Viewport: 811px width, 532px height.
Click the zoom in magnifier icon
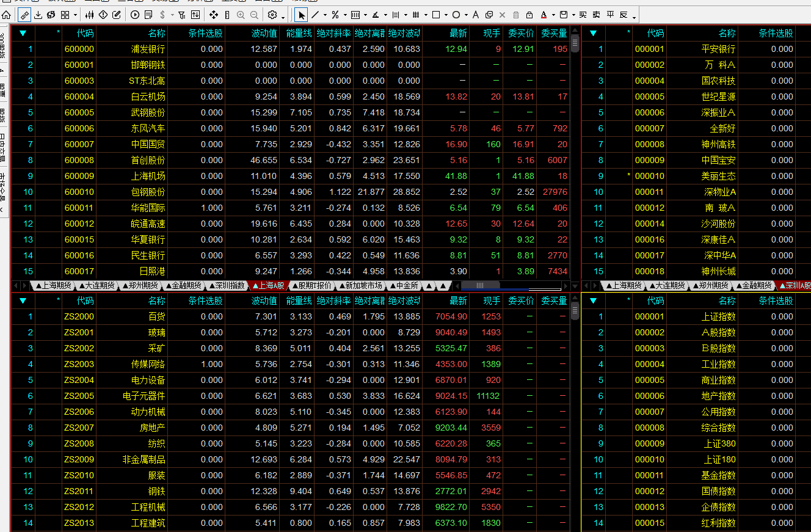tap(241, 15)
